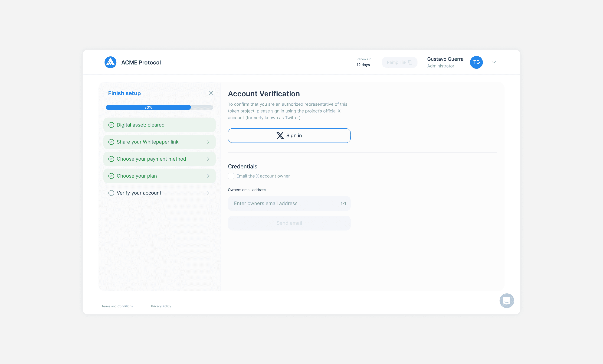Expand Verify your account chevron arrow
The width and height of the screenshot is (603, 364).
[x=208, y=193]
